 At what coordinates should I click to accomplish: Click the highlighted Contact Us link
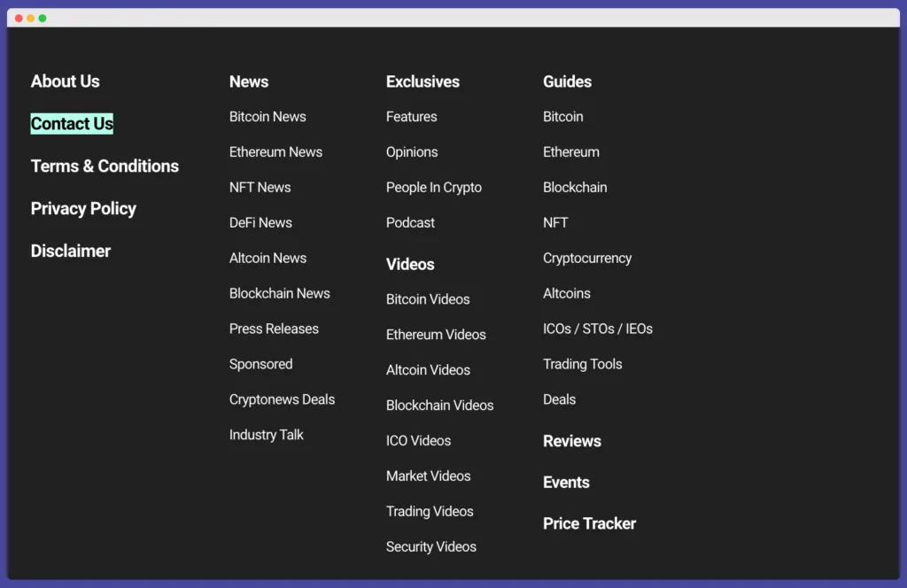click(71, 124)
